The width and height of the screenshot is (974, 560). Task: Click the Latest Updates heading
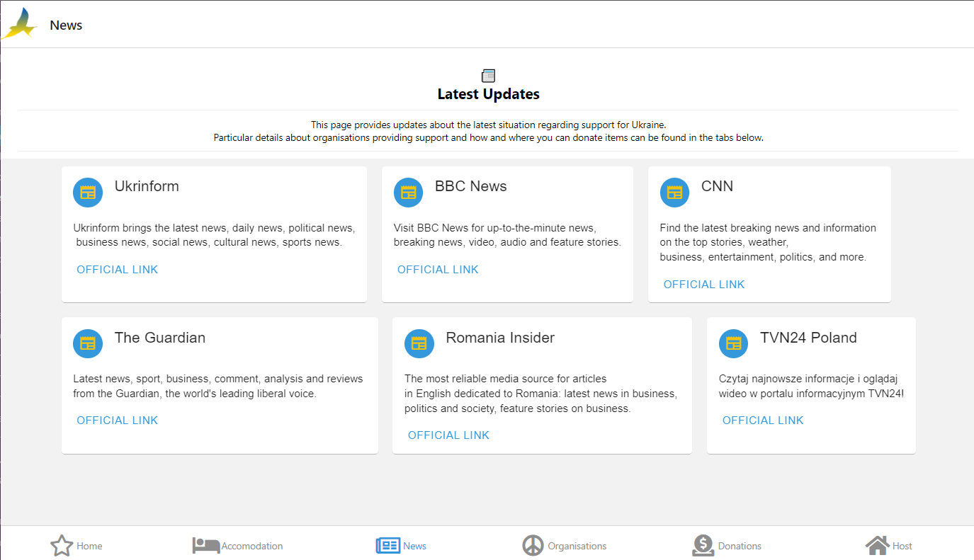click(x=488, y=93)
